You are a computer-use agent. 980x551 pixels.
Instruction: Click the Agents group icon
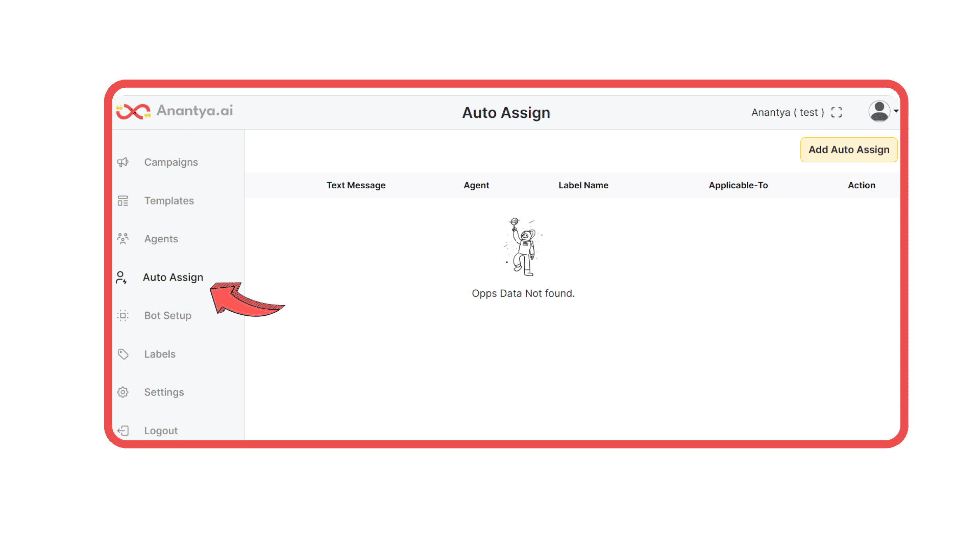[123, 239]
